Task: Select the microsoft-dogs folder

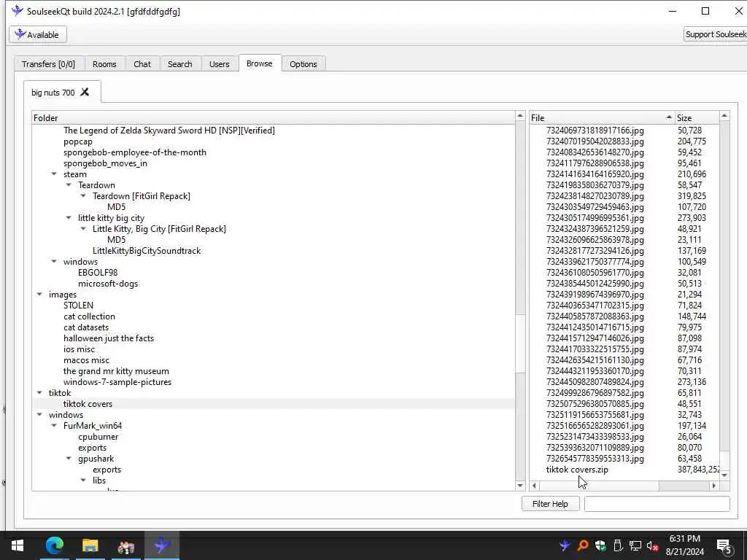Action: tap(108, 284)
